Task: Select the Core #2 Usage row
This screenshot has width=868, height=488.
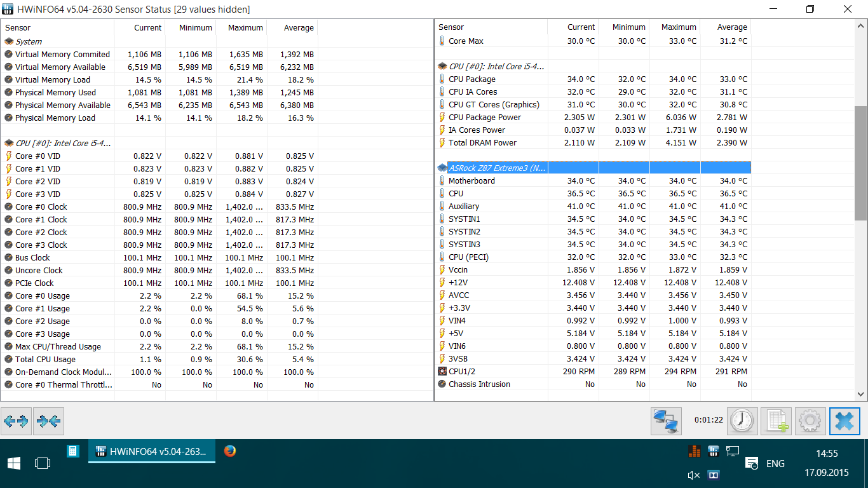Action: pos(159,321)
